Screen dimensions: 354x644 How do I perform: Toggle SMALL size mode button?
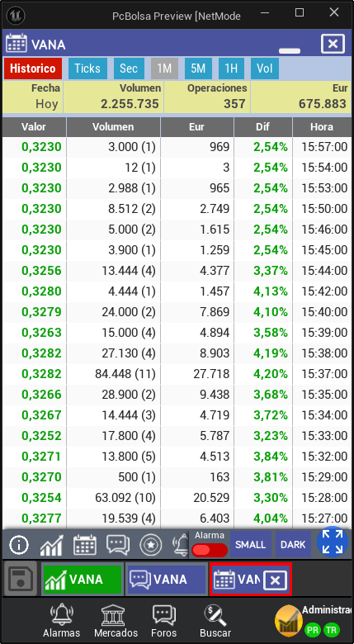pyautogui.click(x=251, y=545)
